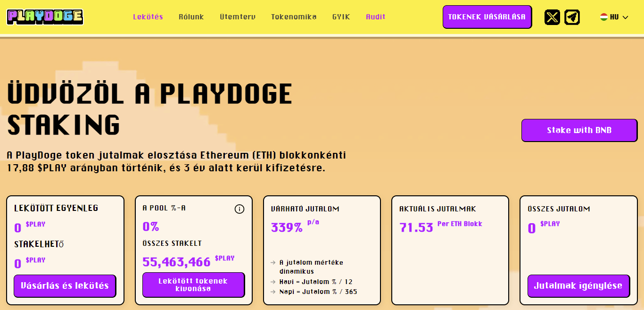Select GYIK in the navigation bar
This screenshot has width=644, height=310.
pyautogui.click(x=341, y=17)
